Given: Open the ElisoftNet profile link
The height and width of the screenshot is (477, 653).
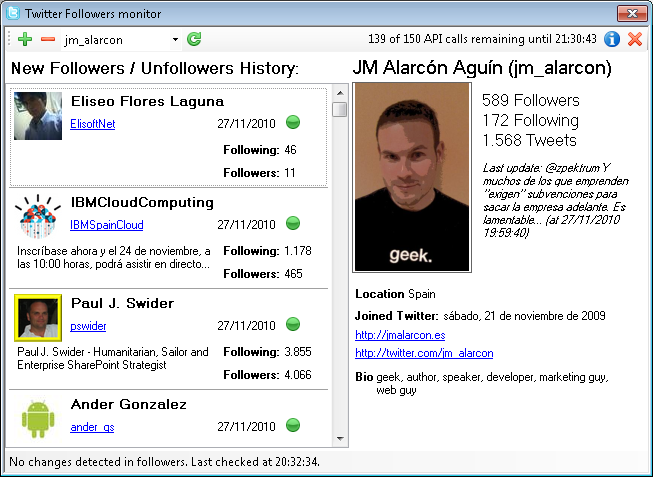Looking at the screenshot, I should click(x=92, y=124).
